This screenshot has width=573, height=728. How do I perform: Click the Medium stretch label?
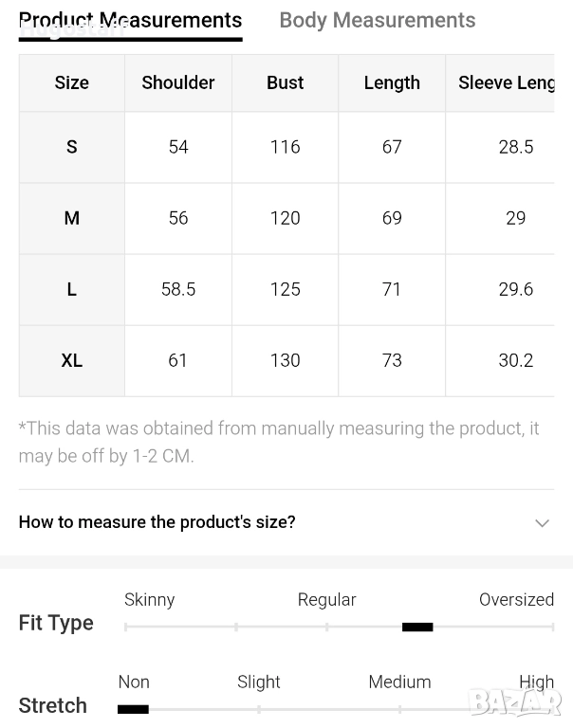(399, 682)
